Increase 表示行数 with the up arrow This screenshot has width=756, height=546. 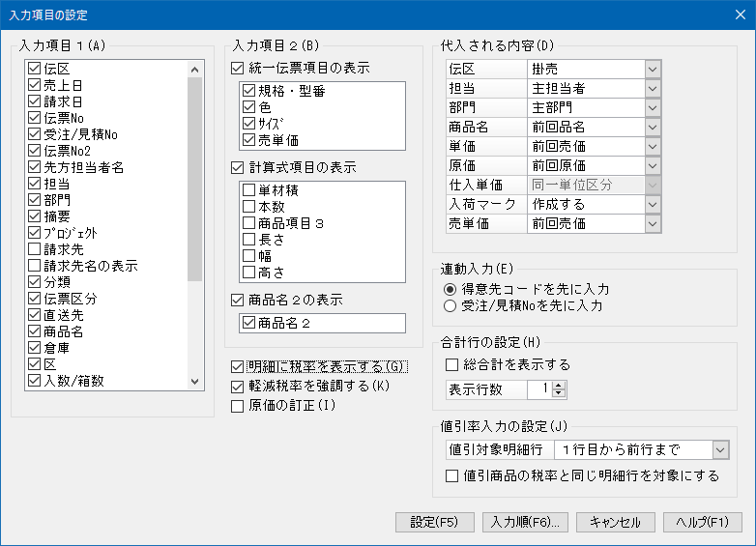click(x=559, y=385)
